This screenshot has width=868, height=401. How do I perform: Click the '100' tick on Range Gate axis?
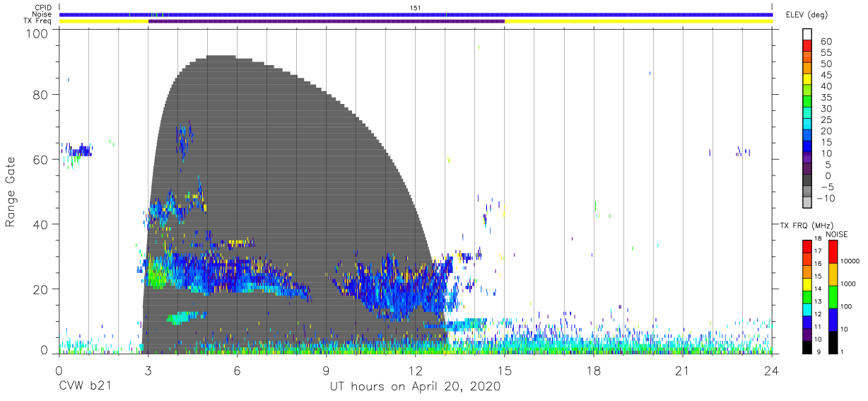(x=38, y=33)
